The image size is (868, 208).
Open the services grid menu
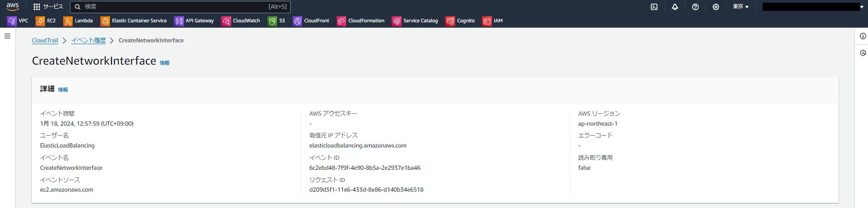click(x=37, y=7)
